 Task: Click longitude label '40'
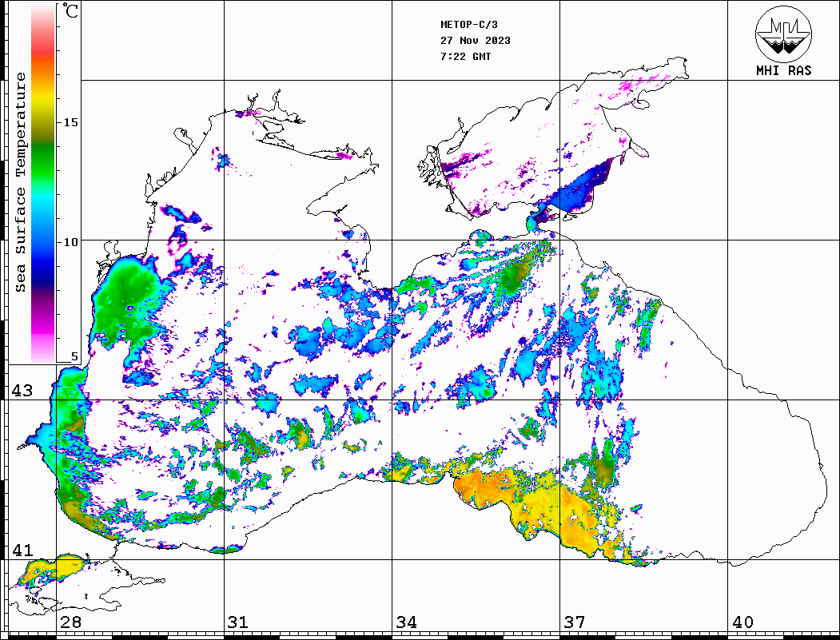pyautogui.click(x=742, y=622)
